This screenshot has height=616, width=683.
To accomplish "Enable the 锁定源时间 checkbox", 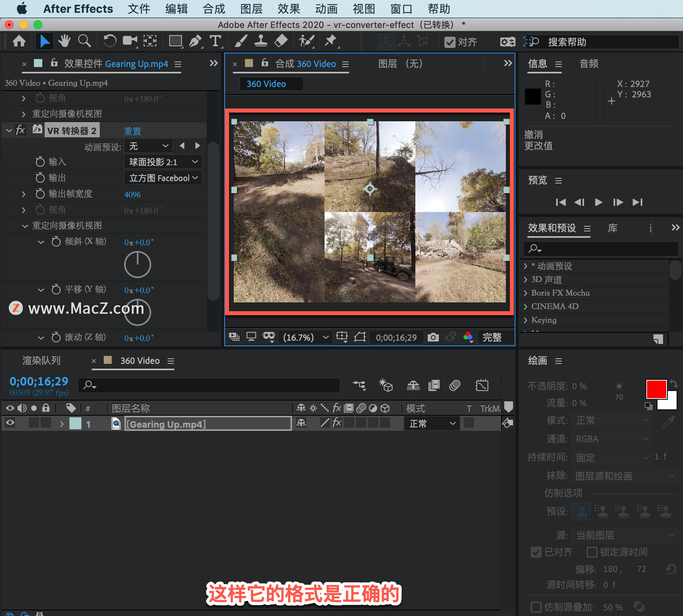I will point(592,552).
